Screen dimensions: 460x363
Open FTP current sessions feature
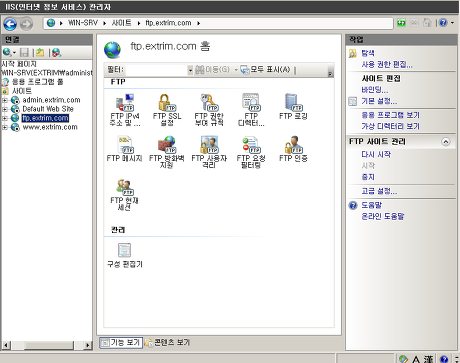pyautogui.click(x=124, y=195)
